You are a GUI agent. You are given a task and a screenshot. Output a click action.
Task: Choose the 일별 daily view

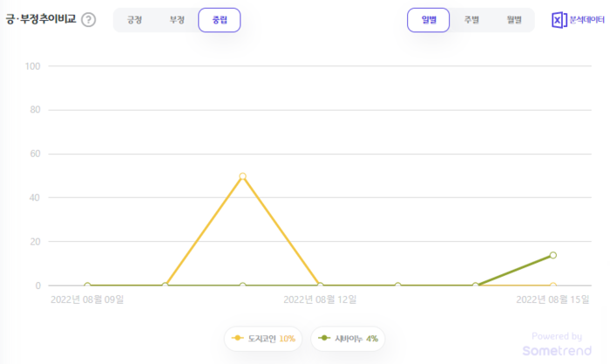(428, 20)
